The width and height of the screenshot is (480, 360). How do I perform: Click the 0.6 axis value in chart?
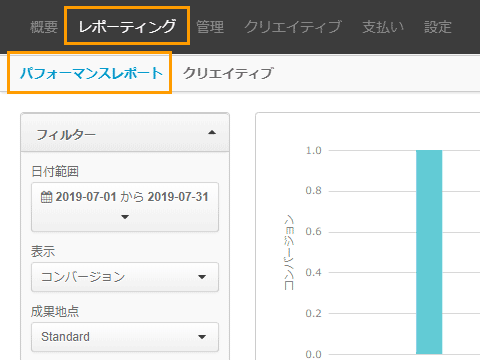click(314, 232)
